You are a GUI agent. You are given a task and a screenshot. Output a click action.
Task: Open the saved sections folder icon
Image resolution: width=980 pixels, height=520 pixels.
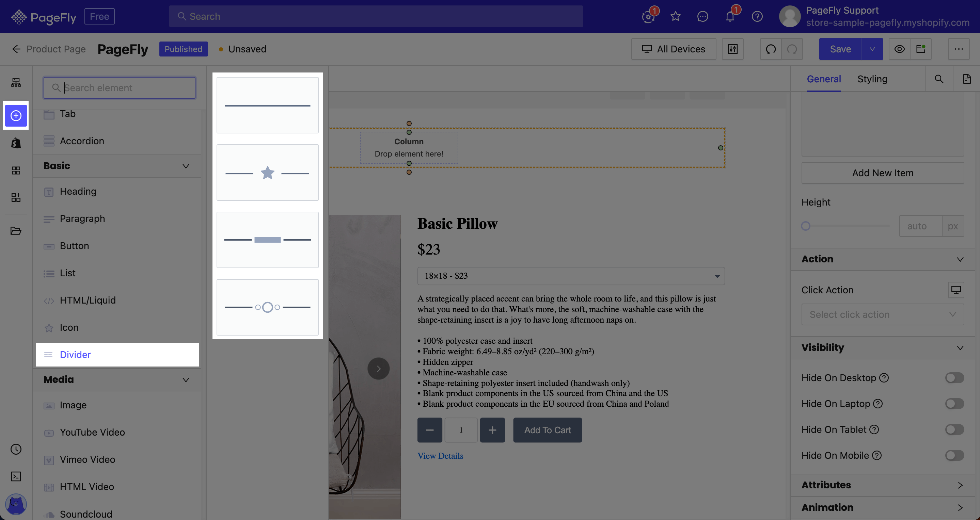tap(16, 231)
